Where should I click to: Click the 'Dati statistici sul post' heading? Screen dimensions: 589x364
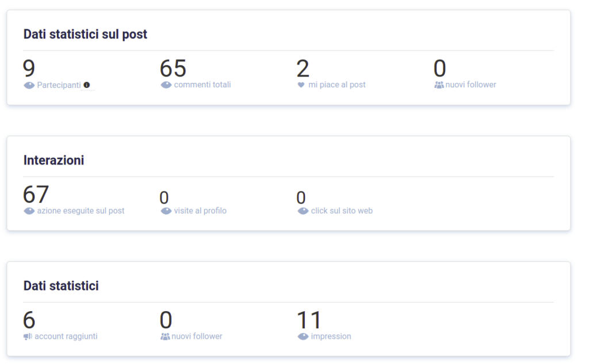(85, 34)
